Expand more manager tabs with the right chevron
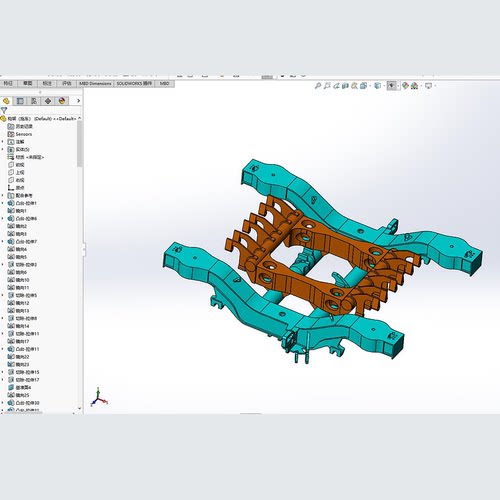Screen dimensions: 500x500 (x=78, y=101)
